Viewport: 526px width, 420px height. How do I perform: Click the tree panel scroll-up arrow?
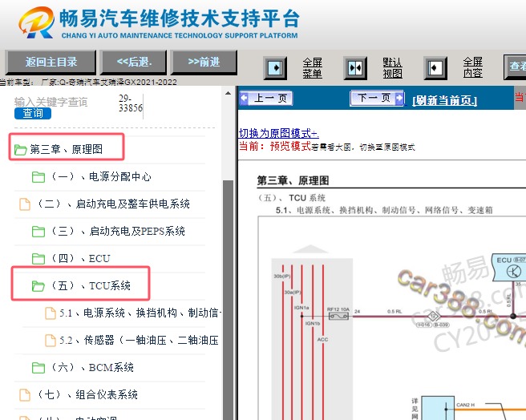coord(228,93)
